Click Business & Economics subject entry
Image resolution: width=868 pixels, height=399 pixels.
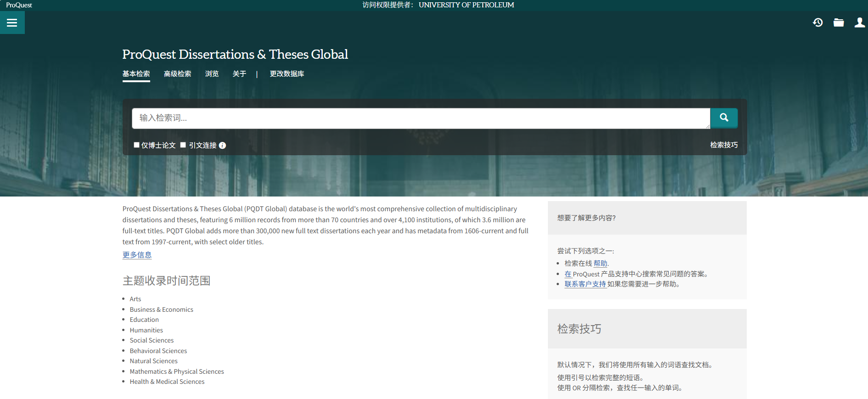162,309
